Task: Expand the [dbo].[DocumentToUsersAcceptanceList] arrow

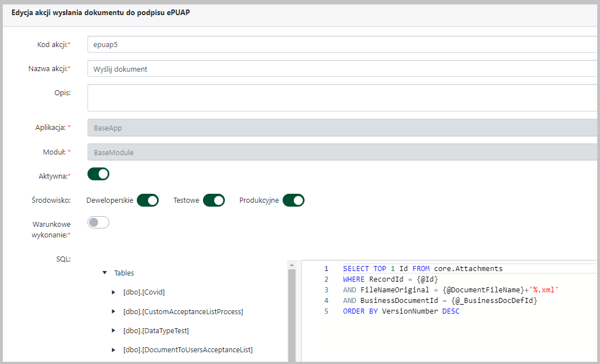Action: click(114, 350)
